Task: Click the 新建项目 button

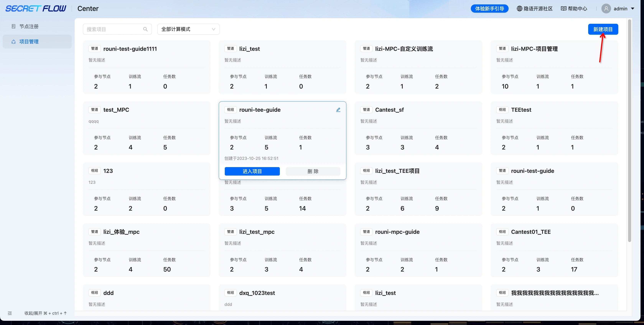Action: pyautogui.click(x=603, y=29)
